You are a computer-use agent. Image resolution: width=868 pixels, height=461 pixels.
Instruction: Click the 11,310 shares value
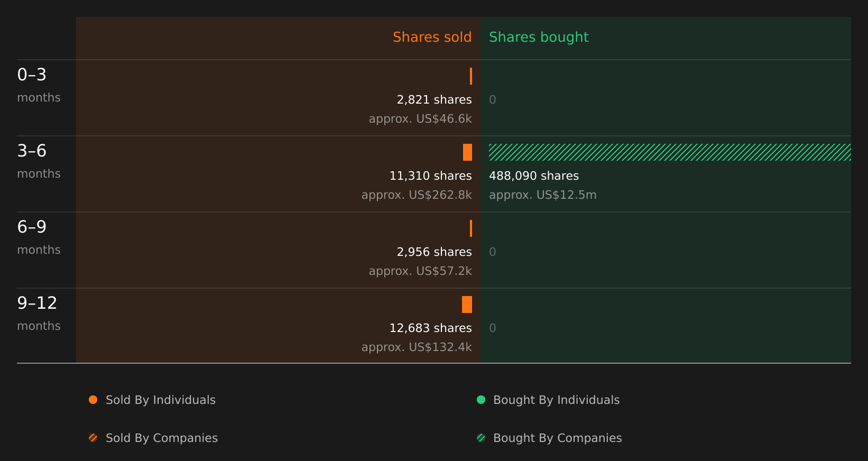430,176
